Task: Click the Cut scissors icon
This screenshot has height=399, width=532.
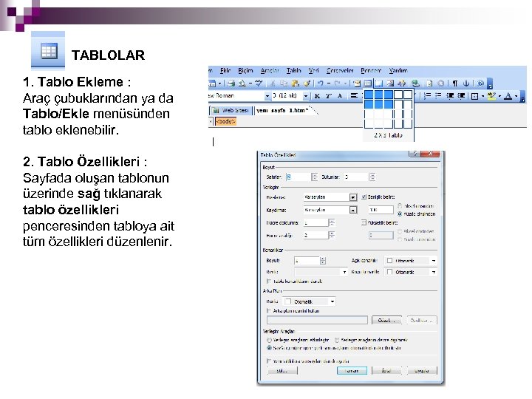Action: point(273,83)
